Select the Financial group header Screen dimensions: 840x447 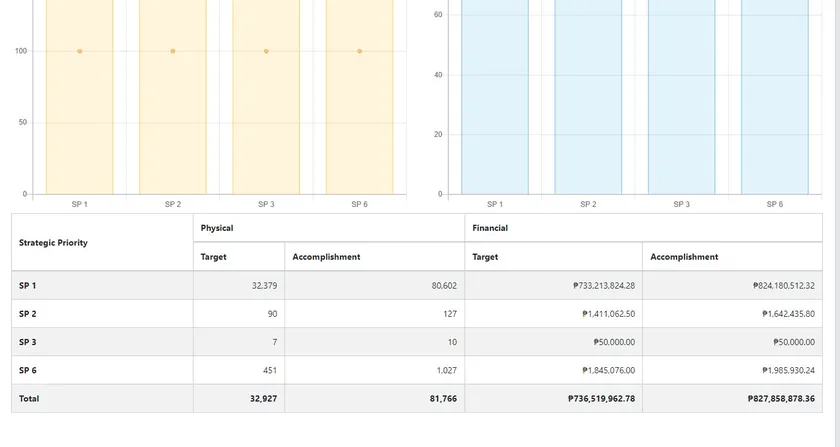click(643, 228)
